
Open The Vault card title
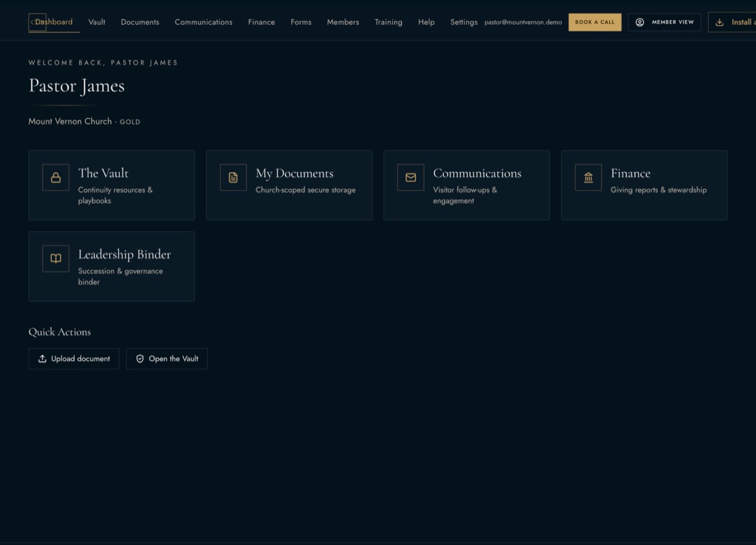pyautogui.click(x=103, y=173)
